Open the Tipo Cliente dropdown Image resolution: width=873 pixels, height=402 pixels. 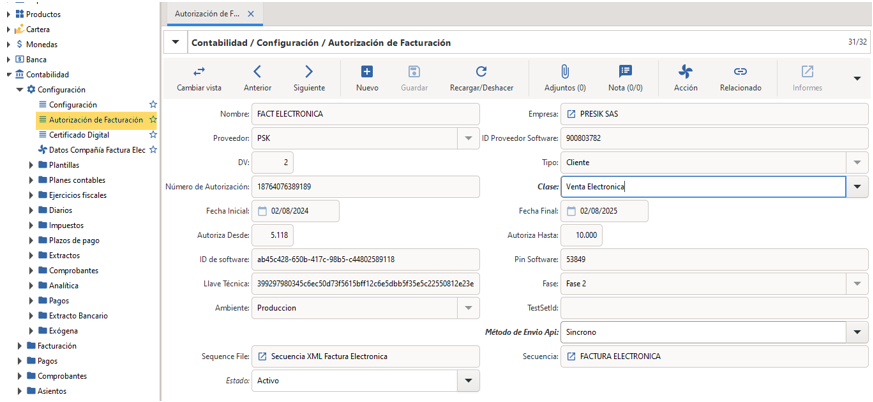857,163
